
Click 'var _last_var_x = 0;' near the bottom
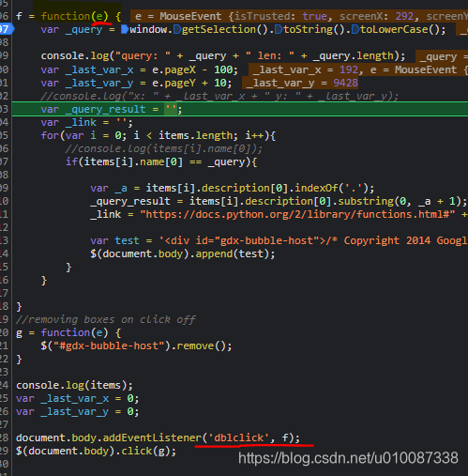click(78, 398)
